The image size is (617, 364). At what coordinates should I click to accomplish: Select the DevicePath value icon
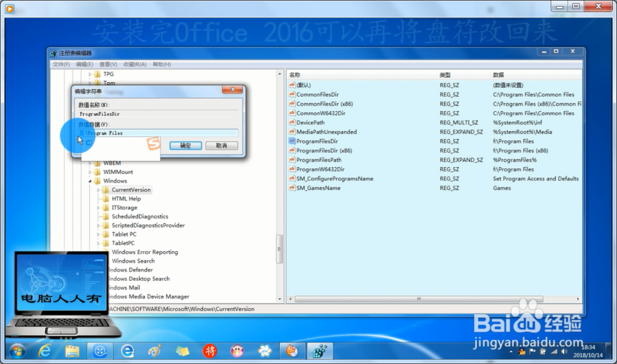pos(292,122)
